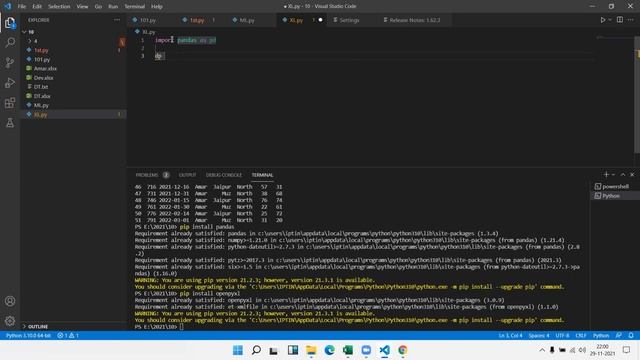Image resolution: width=640 pixels, height=360 pixels.
Task: Open the Explorer view in the activity bar
Action: tap(10, 23)
